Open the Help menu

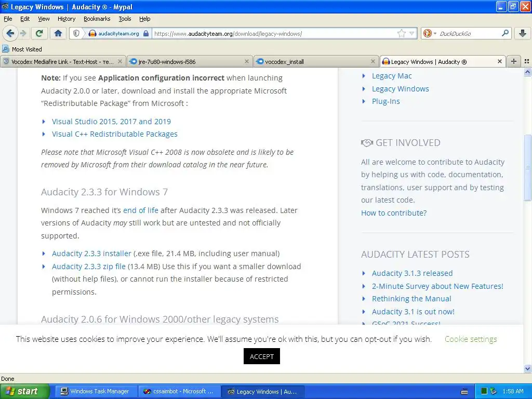pyautogui.click(x=144, y=19)
